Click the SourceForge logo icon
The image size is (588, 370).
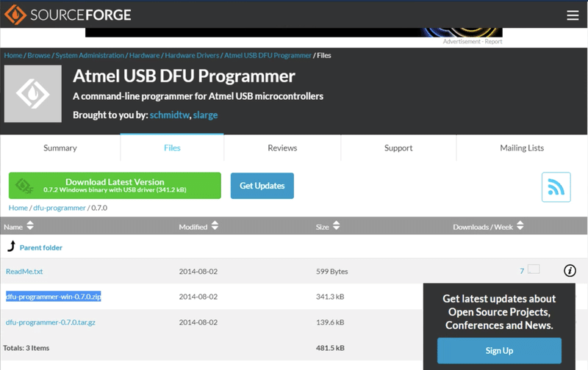click(x=15, y=15)
